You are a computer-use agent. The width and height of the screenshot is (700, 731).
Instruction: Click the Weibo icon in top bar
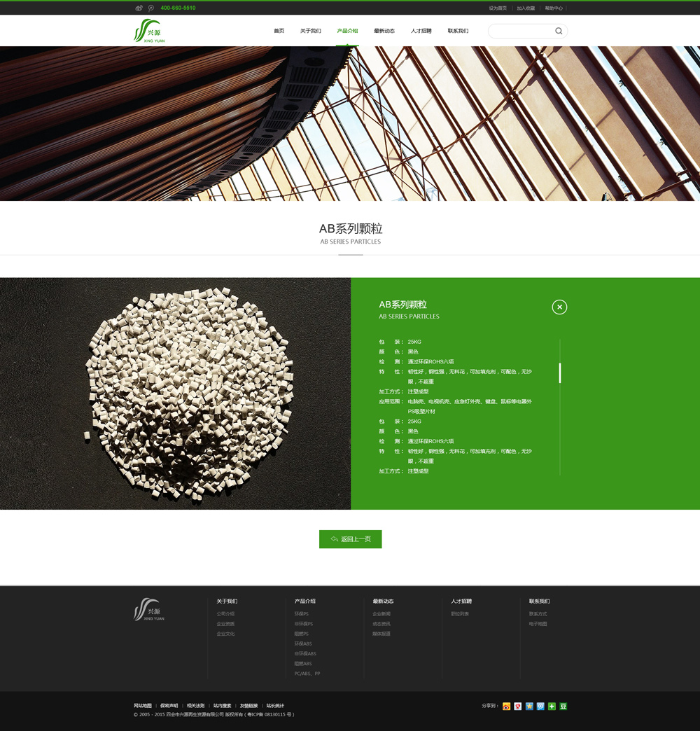[139, 8]
